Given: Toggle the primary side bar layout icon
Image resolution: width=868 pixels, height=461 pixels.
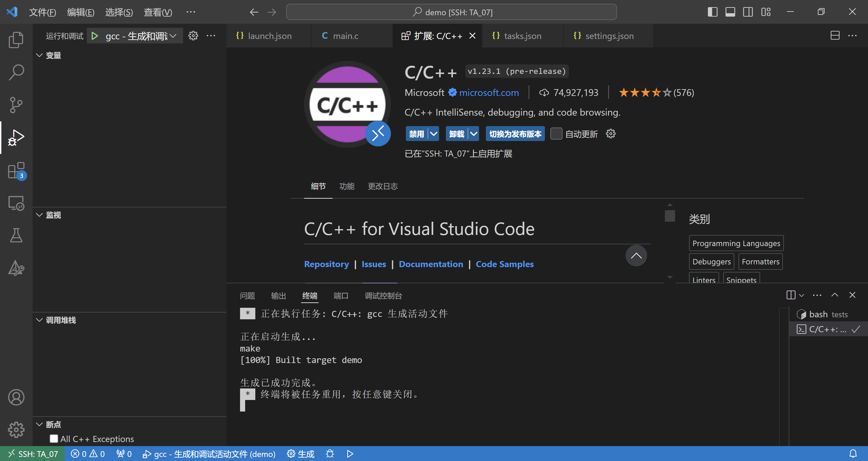Looking at the screenshot, I should (713, 12).
